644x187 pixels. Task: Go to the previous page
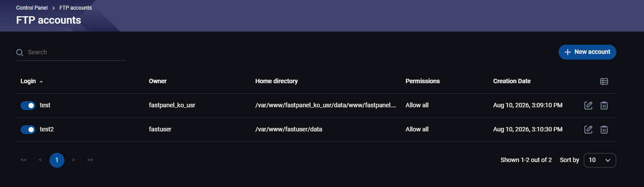coord(40,160)
